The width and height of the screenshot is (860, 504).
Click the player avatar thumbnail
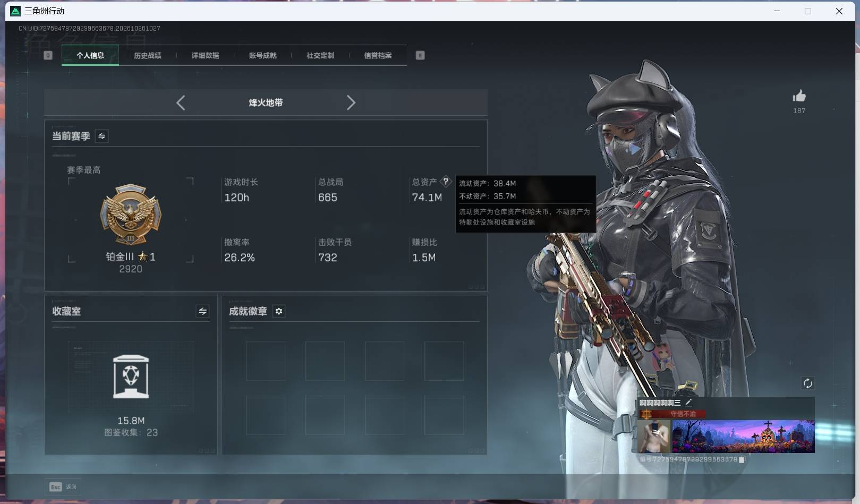coord(654,436)
